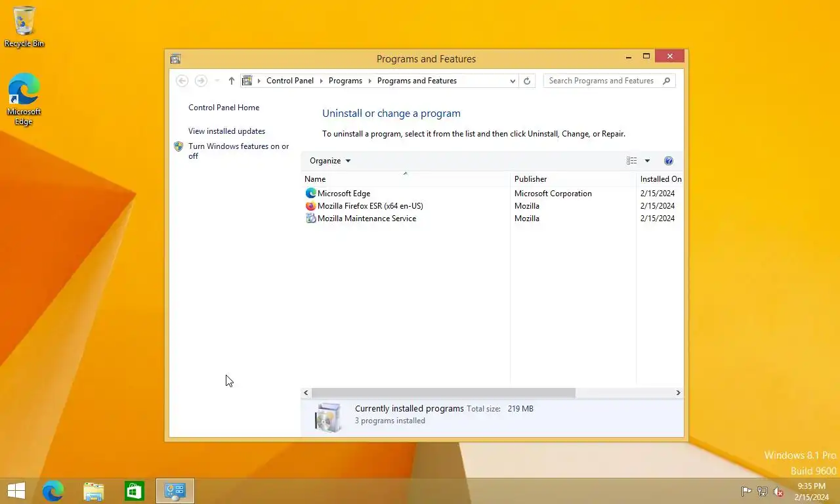Click the Control Panel taskbar button
Image resolution: width=840 pixels, height=504 pixels.
pyautogui.click(x=175, y=491)
